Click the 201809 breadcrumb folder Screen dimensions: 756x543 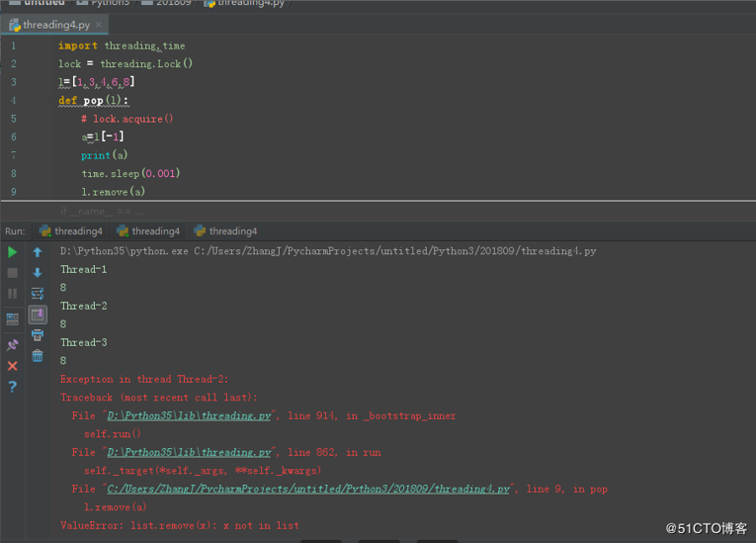point(167,3)
